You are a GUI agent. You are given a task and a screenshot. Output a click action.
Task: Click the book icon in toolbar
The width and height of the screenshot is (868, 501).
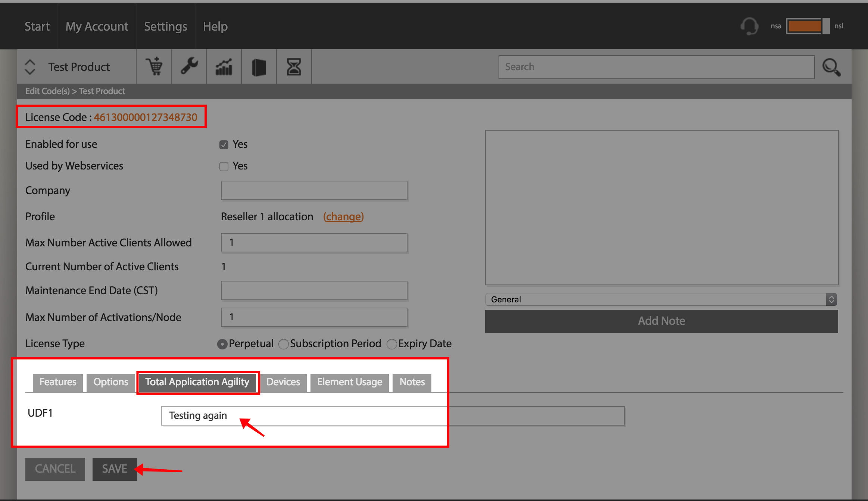[259, 67]
